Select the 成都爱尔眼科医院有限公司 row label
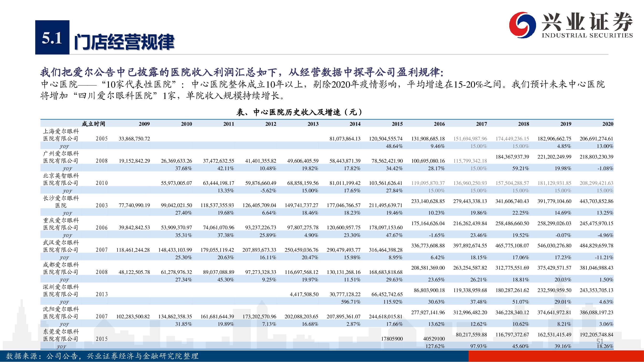Screen dimensions: 644x362 tap(61, 268)
